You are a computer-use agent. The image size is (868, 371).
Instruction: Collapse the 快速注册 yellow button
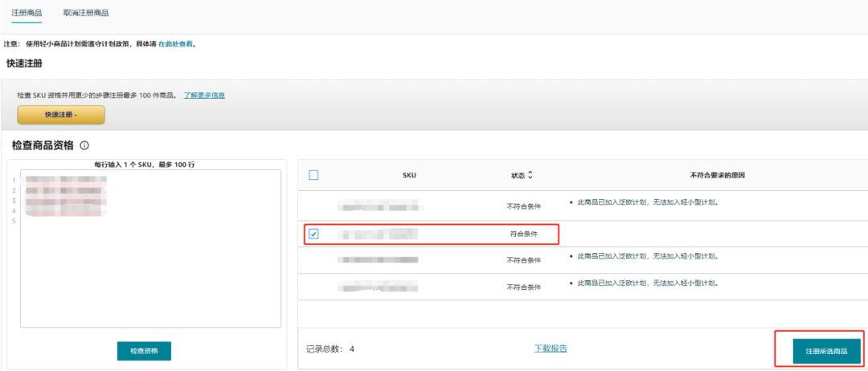(61, 115)
